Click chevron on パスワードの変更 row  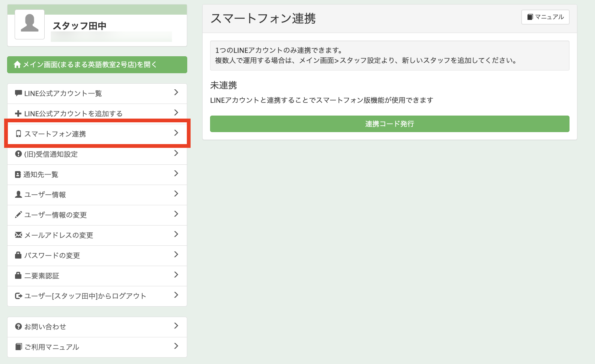pos(176,254)
